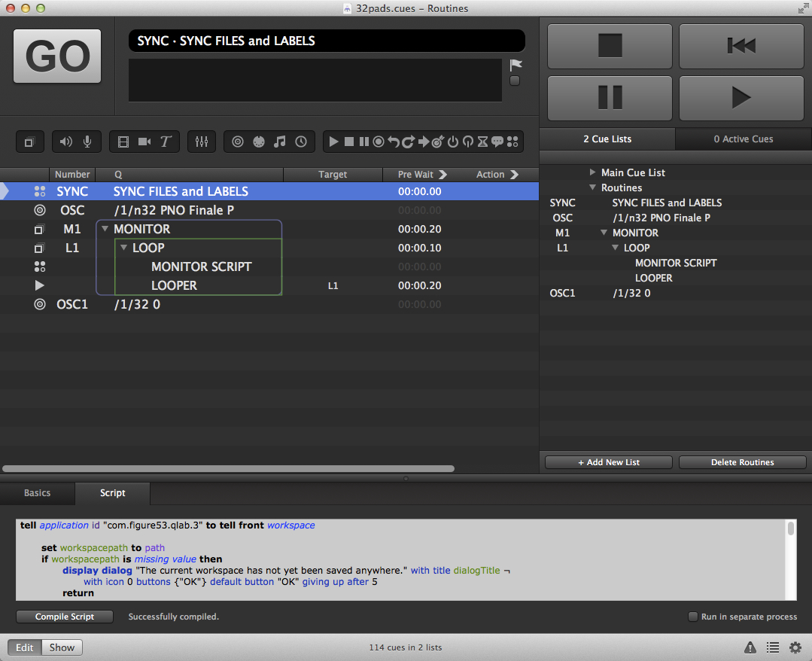Viewport: 812px width, 661px height.
Task: Create a Fade cue with sliders icon
Action: pos(201,142)
